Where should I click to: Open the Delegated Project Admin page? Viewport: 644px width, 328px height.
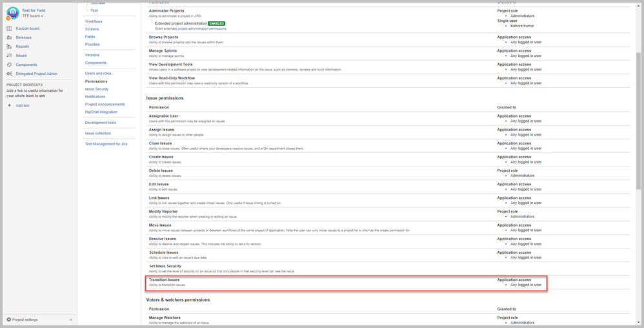37,74
